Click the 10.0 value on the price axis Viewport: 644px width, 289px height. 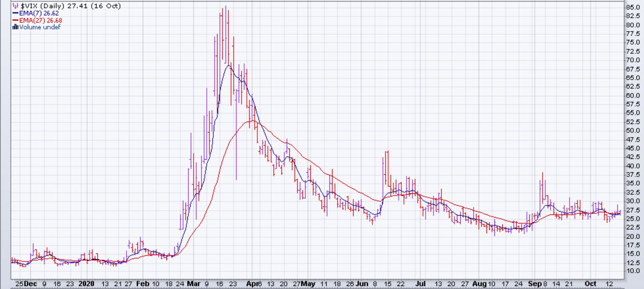tap(633, 271)
